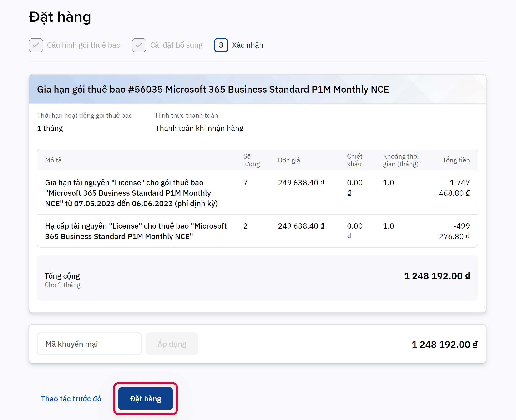Click the Số lượng column header
The height and width of the screenshot is (420, 516).
click(251, 160)
